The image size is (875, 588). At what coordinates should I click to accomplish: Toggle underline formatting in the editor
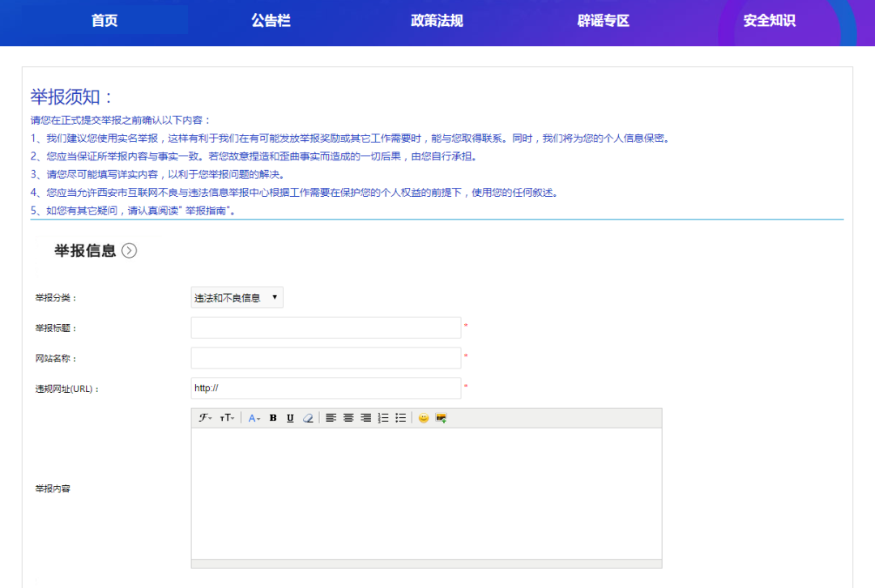290,418
